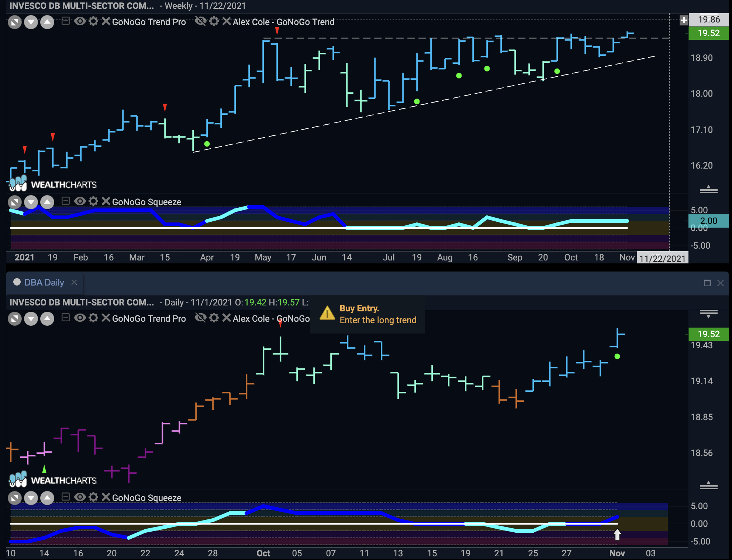Open gear settings for weekly Alex Cole GoNoGo Trend
The image size is (732, 560).
pos(214,21)
